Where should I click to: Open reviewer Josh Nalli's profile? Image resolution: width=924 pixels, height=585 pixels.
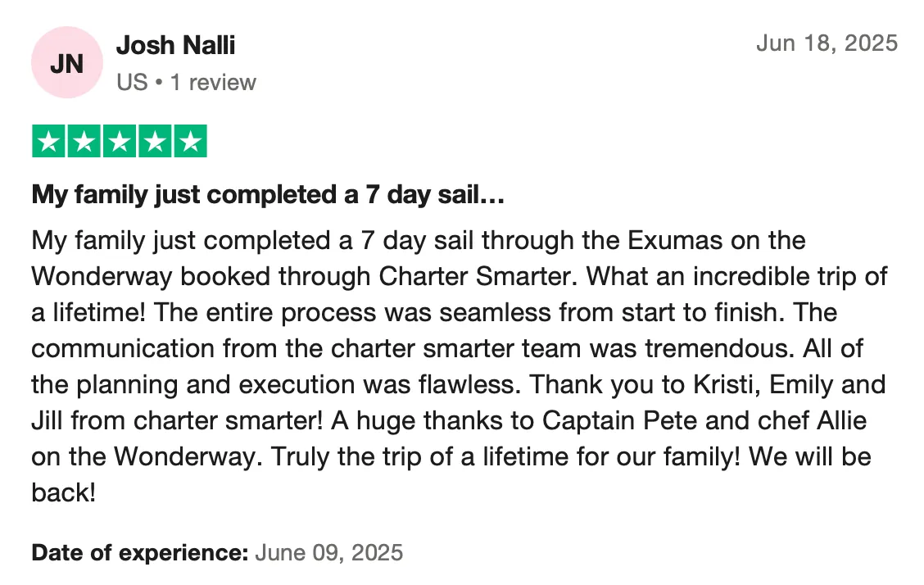click(175, 45)
